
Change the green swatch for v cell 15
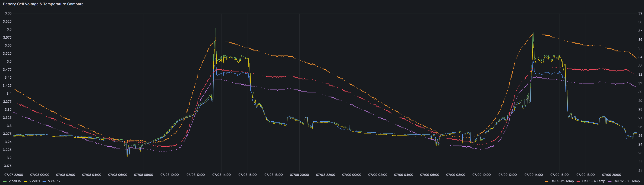[5, 181]
